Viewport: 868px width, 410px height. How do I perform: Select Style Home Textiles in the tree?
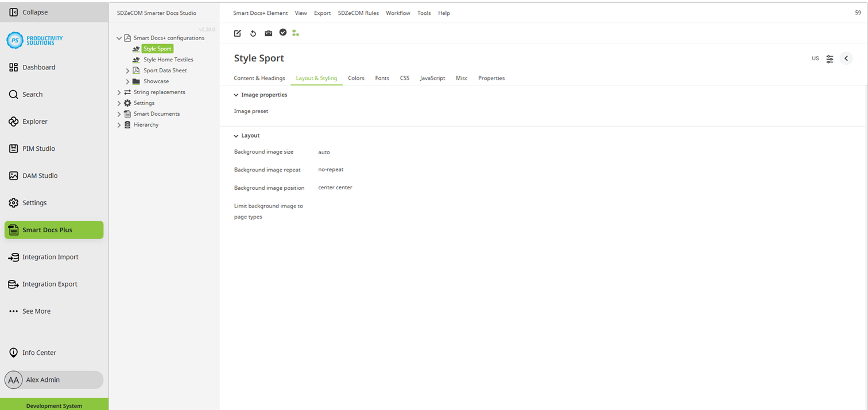coord(168,60)
